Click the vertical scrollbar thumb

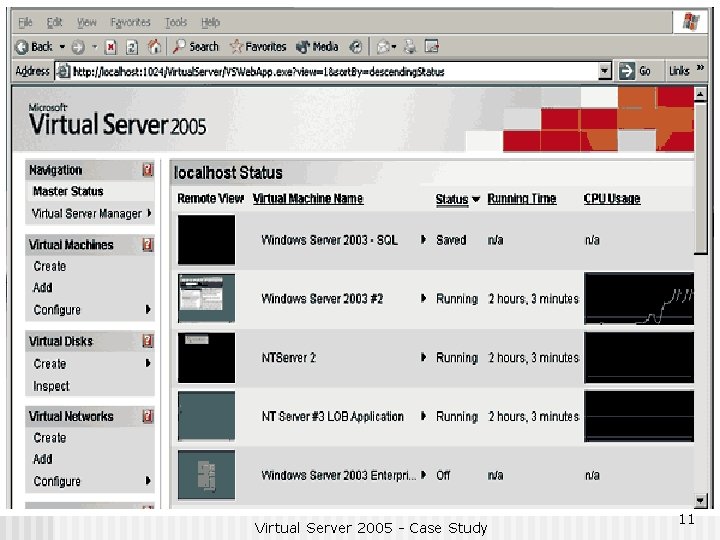coord(700,178)
